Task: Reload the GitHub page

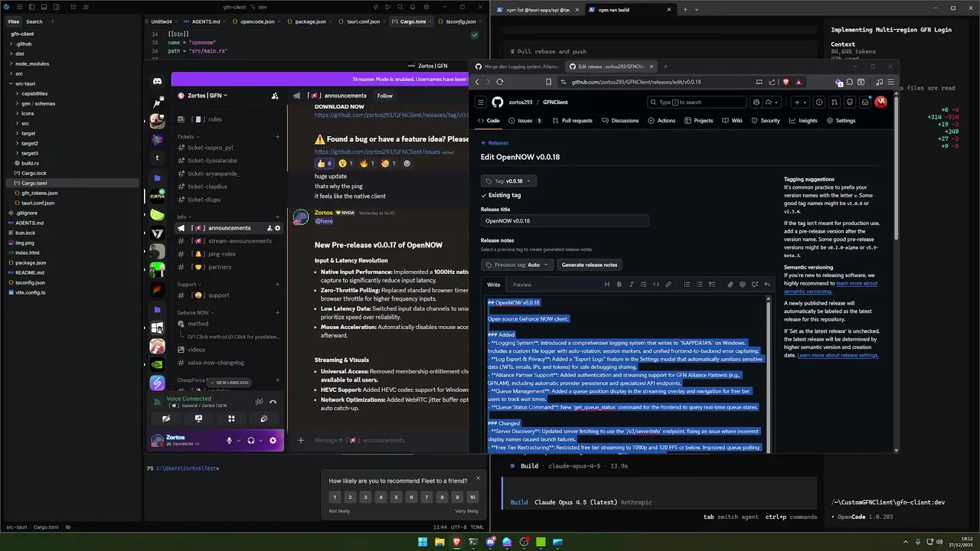Action: (500, 82)
